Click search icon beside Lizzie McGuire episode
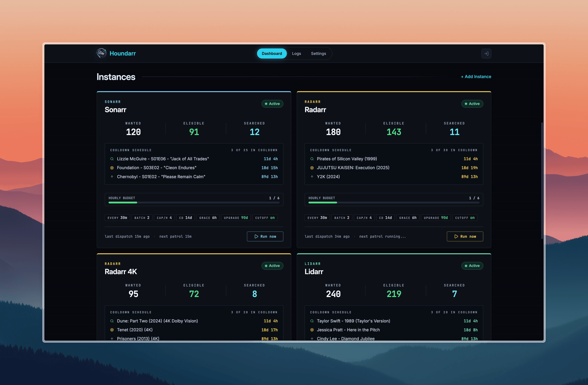This screenshot has height=385, width=588. pos(112,159)
